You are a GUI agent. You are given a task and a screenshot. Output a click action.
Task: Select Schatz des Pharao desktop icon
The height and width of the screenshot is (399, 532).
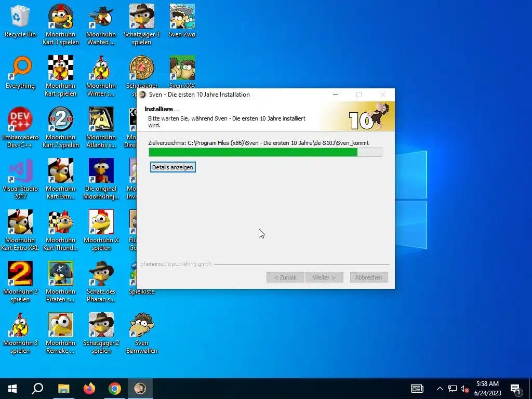tap(101, 282)
